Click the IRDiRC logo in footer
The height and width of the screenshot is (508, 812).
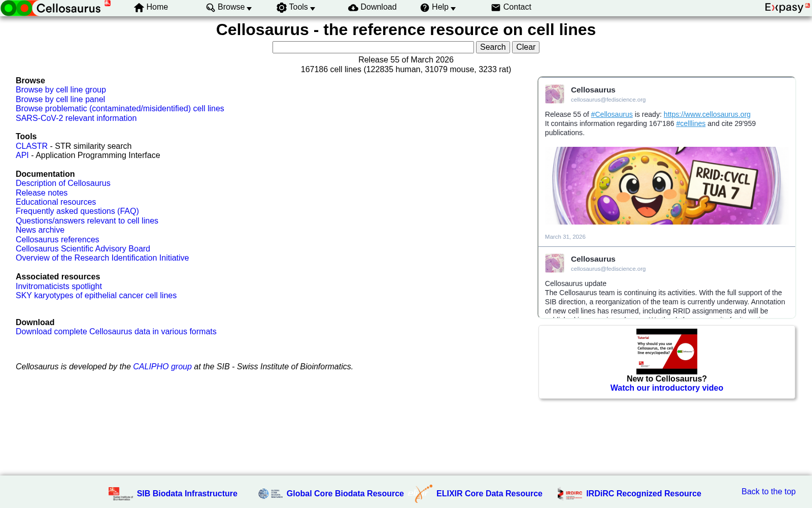pyautogui.click(x=570, y=494)
